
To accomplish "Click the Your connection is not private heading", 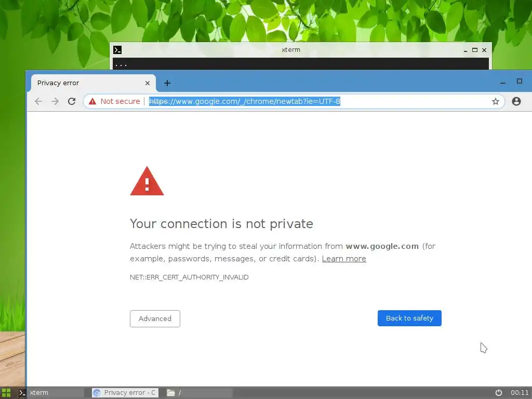I will click(x=221, y=224).
